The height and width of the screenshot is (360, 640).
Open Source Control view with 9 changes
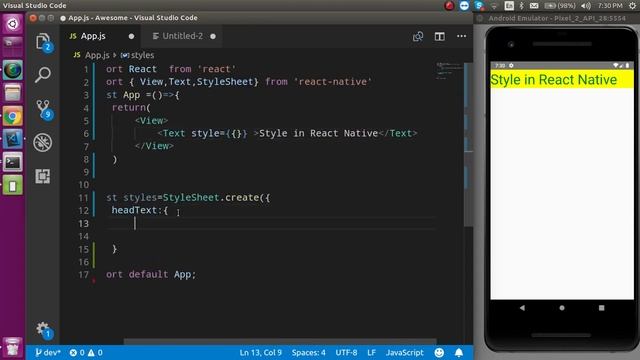tap(43, 109)
